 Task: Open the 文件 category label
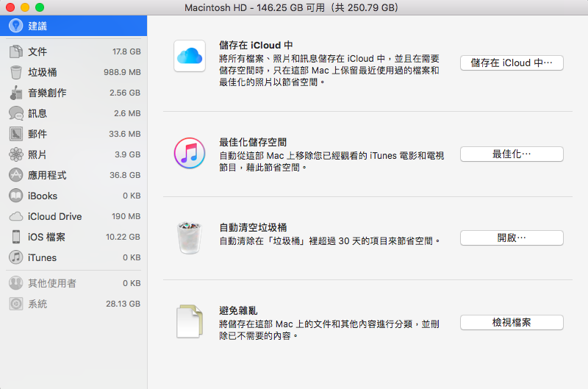(37, 51)
